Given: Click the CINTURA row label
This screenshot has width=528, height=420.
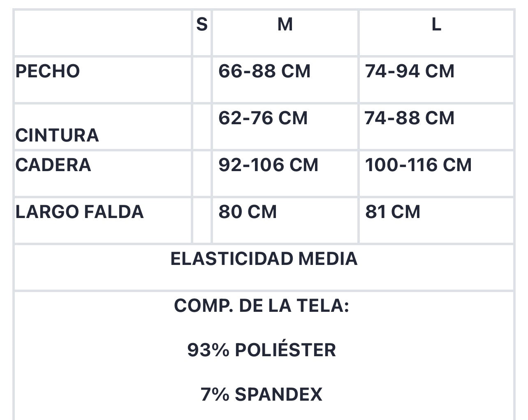Looking at the screenshot, I should [57, 135].
